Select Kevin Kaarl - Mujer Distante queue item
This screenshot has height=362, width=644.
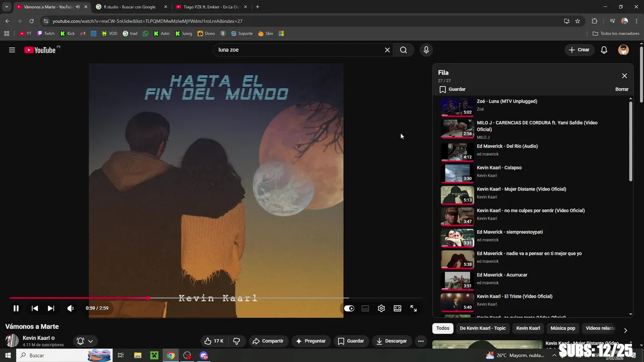coord(533,195)
